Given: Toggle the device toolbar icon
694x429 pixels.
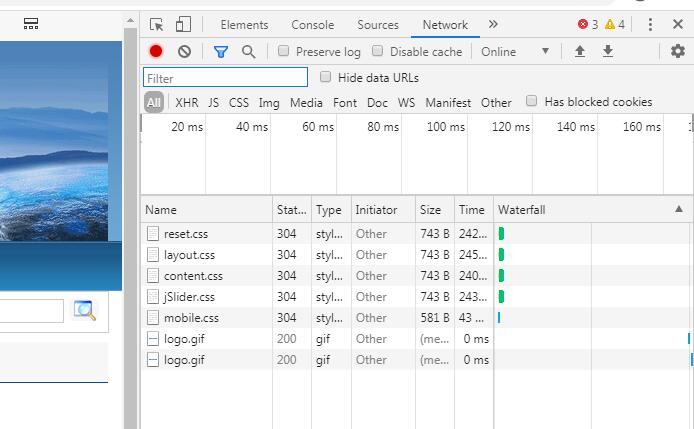Looking at the screenshot, I should 183,25.
